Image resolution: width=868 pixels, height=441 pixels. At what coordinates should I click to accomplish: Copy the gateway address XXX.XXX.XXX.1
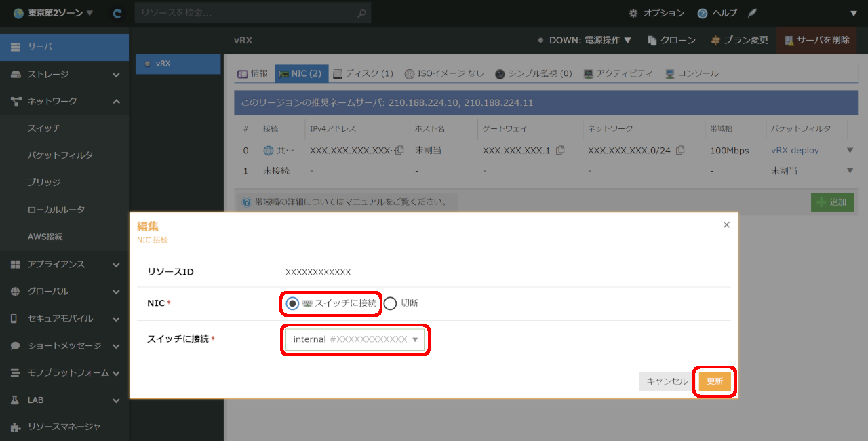[x=560, y=150]
